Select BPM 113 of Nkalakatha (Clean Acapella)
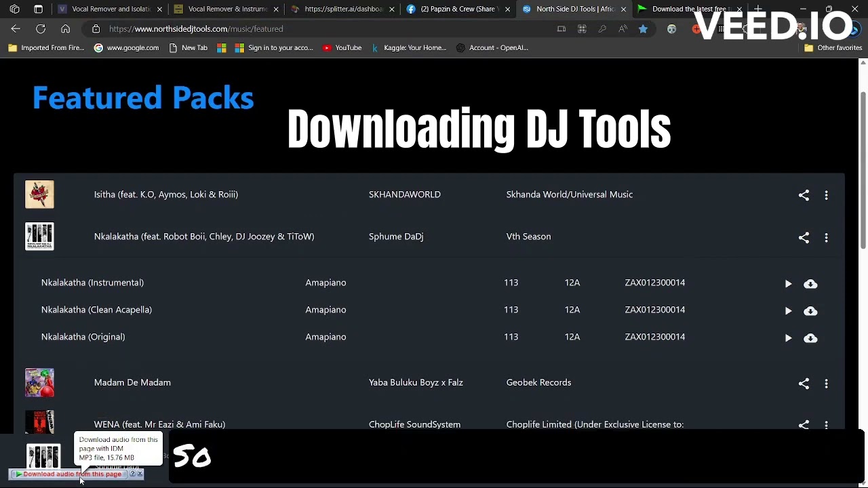 [511, 310]
